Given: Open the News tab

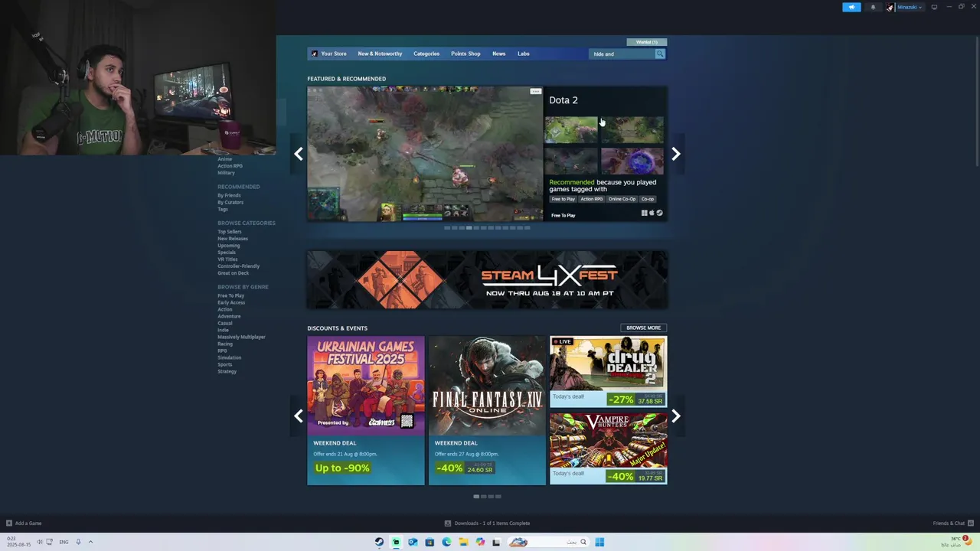Looking at the screenshot, I should point(498,54).
